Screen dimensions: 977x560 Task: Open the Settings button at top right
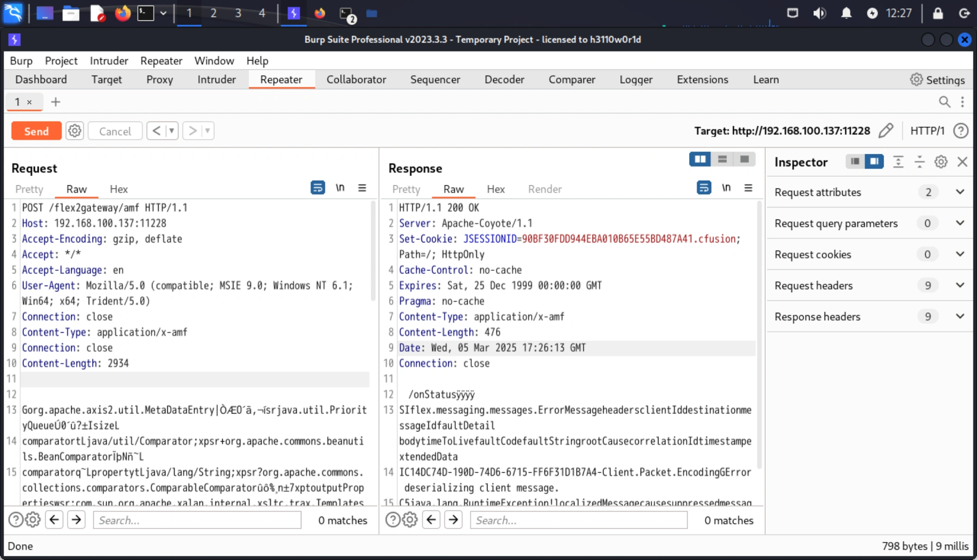pos(937,79)
